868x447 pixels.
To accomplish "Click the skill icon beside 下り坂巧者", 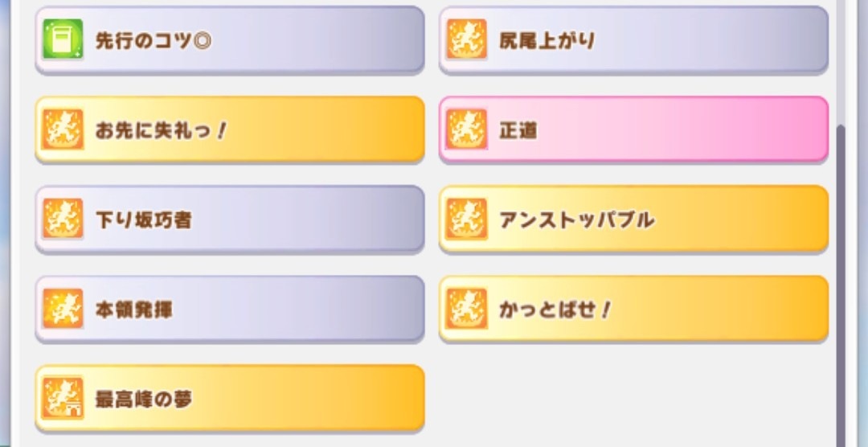I will (x=63, y=219).
